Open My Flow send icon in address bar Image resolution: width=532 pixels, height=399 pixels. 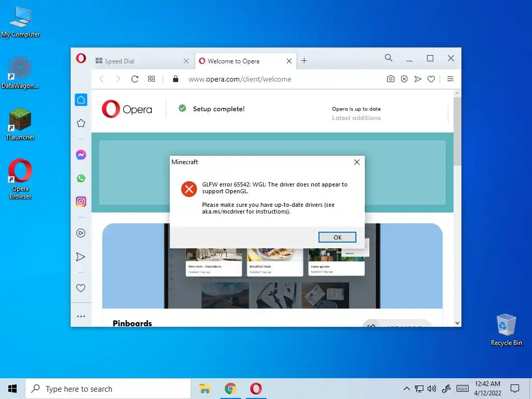click(x=418, y=79)
